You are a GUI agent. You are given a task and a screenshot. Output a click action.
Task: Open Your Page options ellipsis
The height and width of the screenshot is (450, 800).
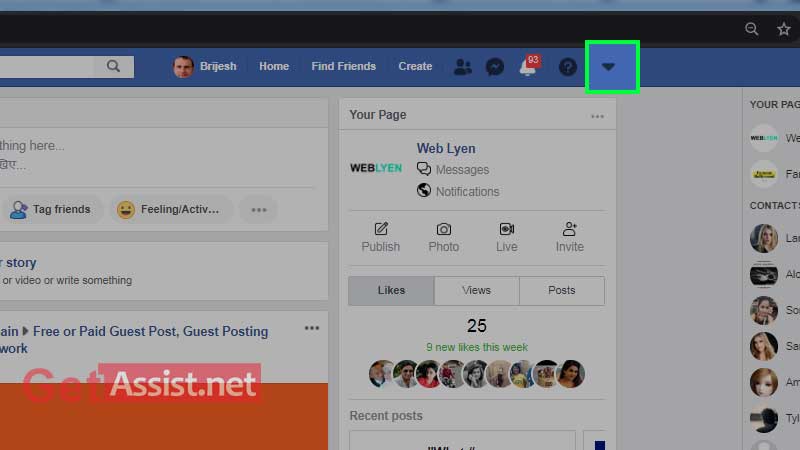(x=597, y=116)
